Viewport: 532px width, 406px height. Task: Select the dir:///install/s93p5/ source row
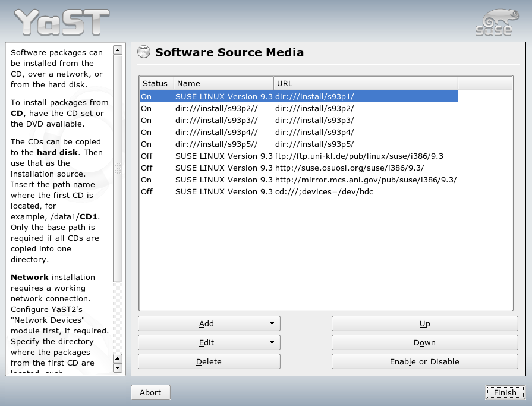coord(299,144)
